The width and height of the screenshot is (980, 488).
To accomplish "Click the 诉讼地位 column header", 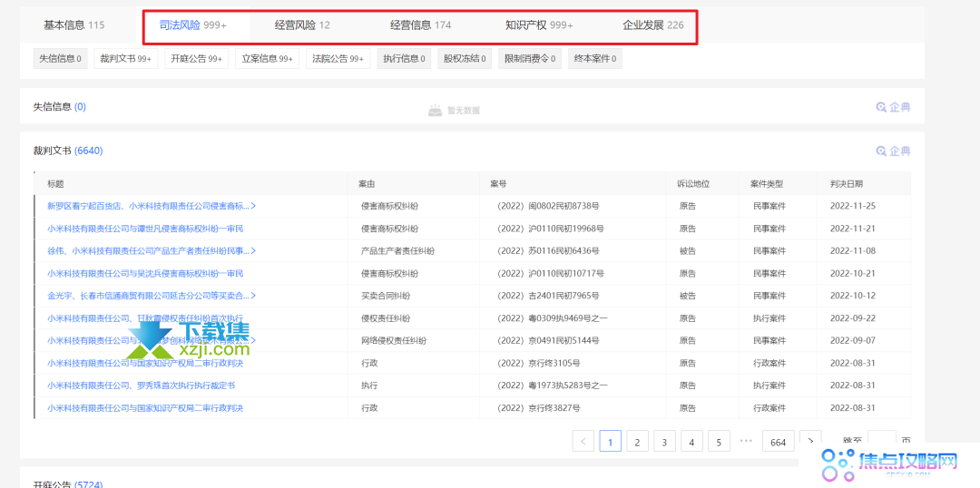I will click(693, 184).
